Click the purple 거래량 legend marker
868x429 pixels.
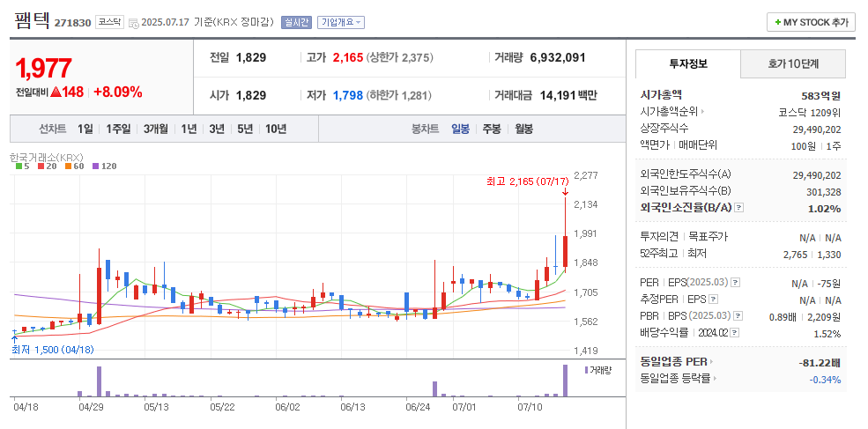587,370
